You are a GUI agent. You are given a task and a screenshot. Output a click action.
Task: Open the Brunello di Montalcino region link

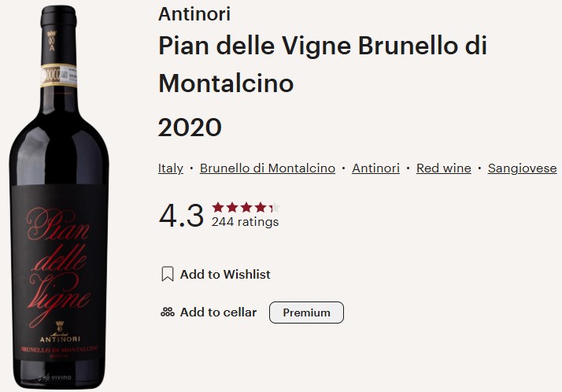pos(268,168)
